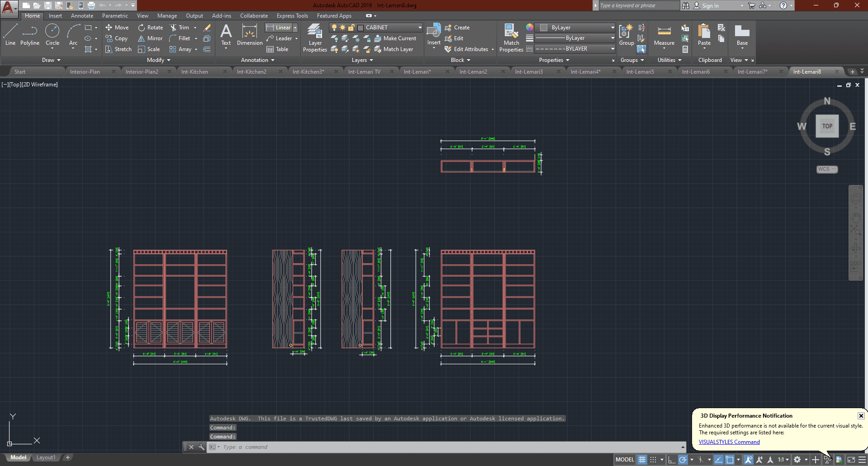The image size is (868, 466).
Task: Toggle the drawing grid display in status bar
Action: [x=642, y=460]
